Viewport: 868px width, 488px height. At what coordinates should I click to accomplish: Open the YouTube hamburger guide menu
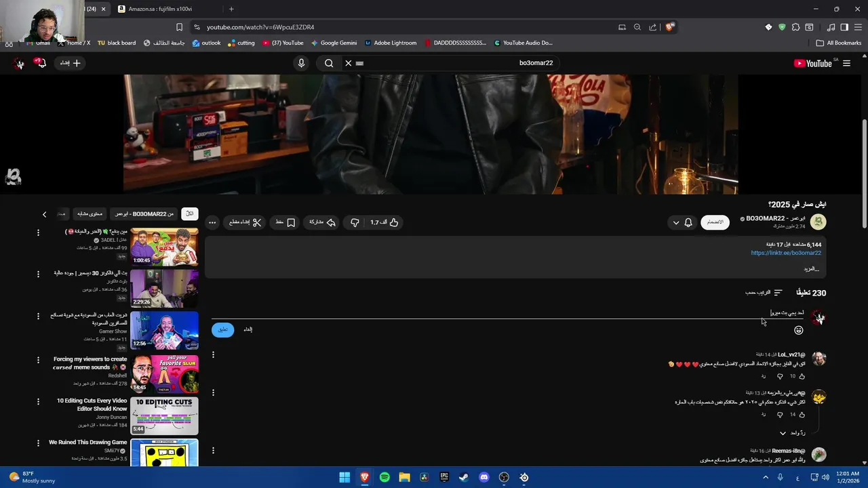(x=846, y=63)
